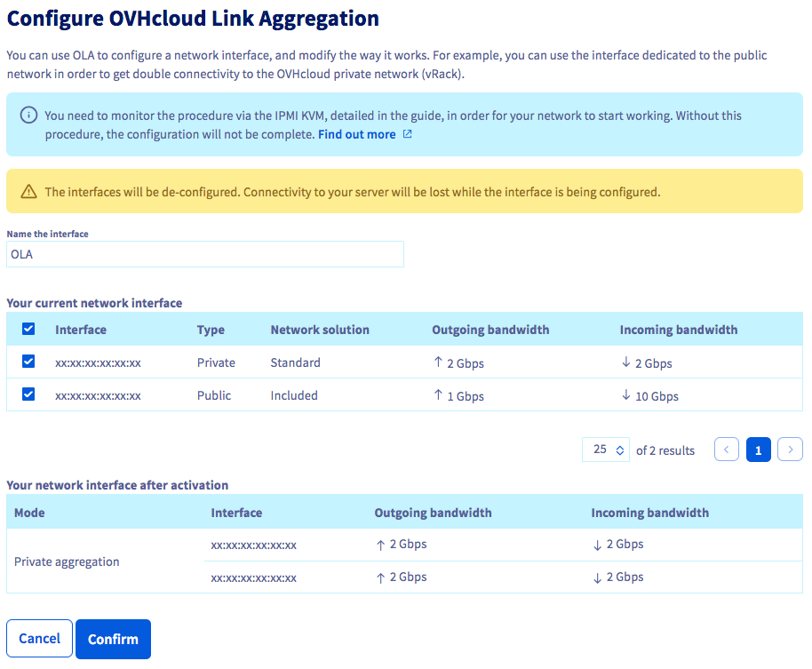Click the Network solution column header

pos(320,330)
